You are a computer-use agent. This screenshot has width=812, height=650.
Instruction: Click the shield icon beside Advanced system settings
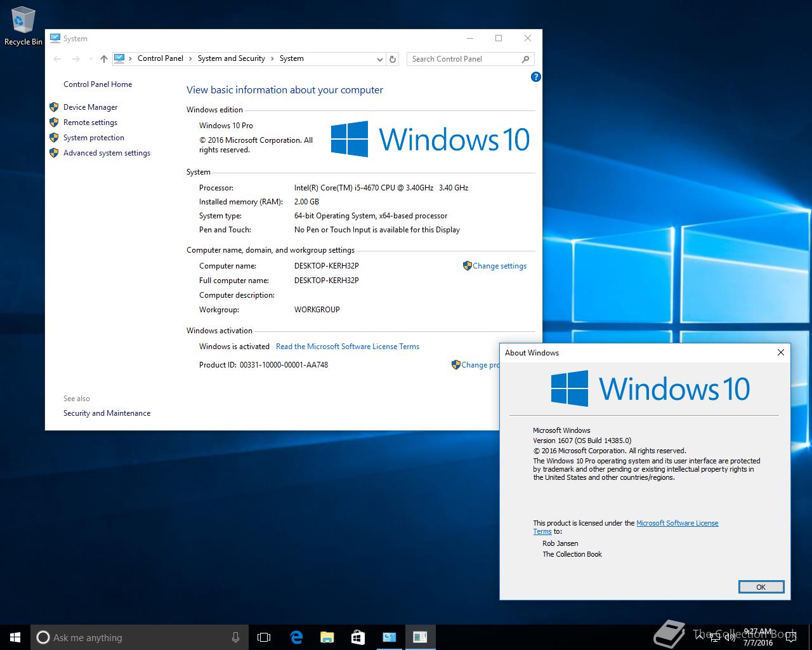54,153
